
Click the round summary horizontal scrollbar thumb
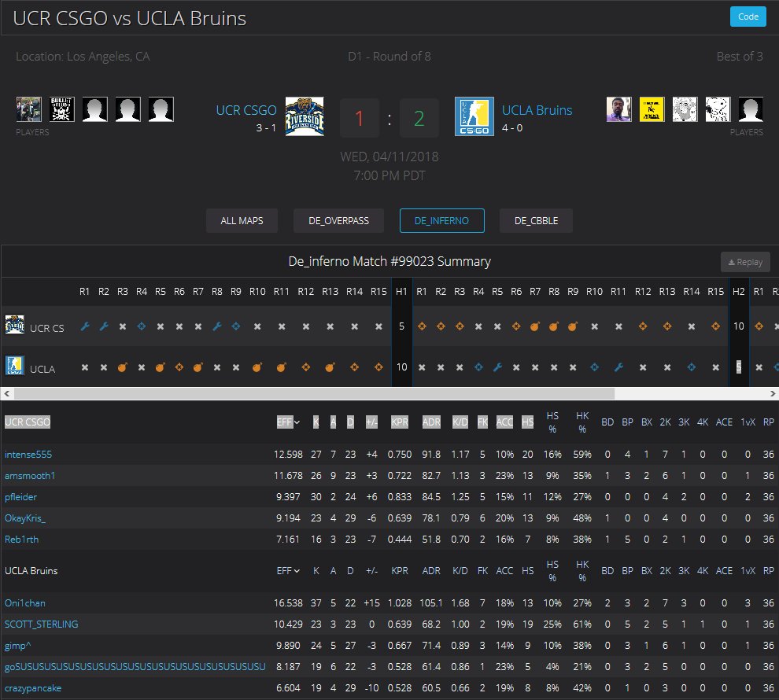pyautogui.click(x=314, y=394)
